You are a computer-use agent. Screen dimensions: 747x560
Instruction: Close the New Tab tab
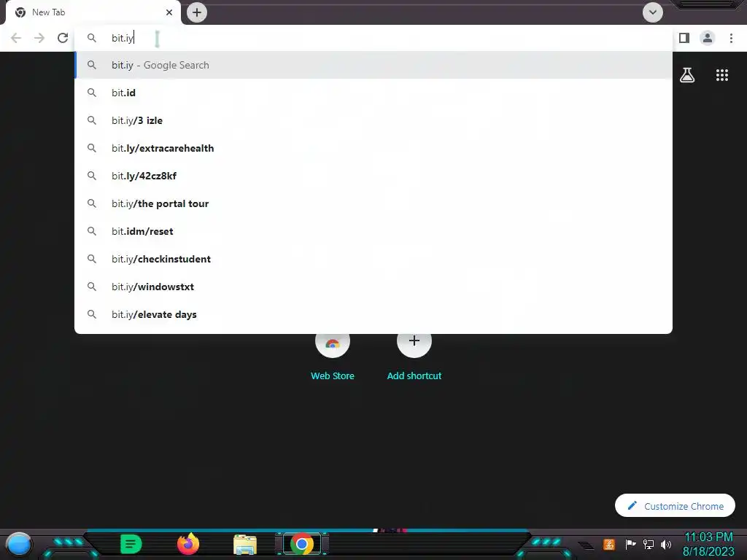tap(169, 12)
